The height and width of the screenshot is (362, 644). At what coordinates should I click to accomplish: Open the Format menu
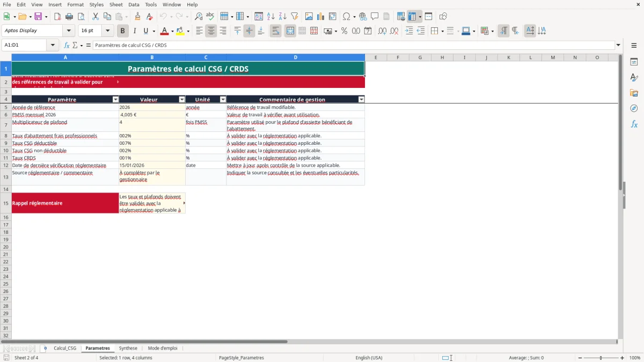(76, 4)
